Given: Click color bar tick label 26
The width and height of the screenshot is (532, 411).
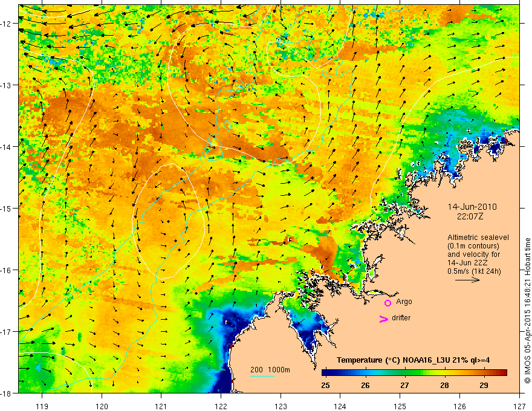Looking at the screenshot, I should [365, 385].
